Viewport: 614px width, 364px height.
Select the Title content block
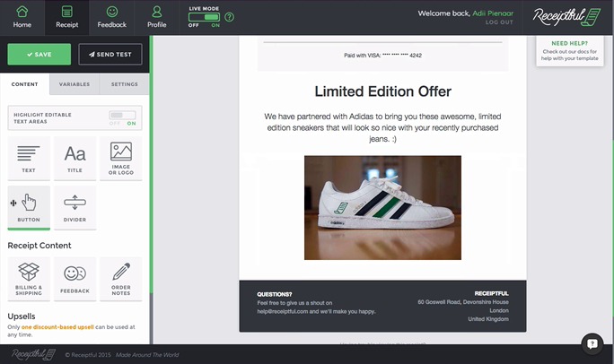tap(75, 159)
